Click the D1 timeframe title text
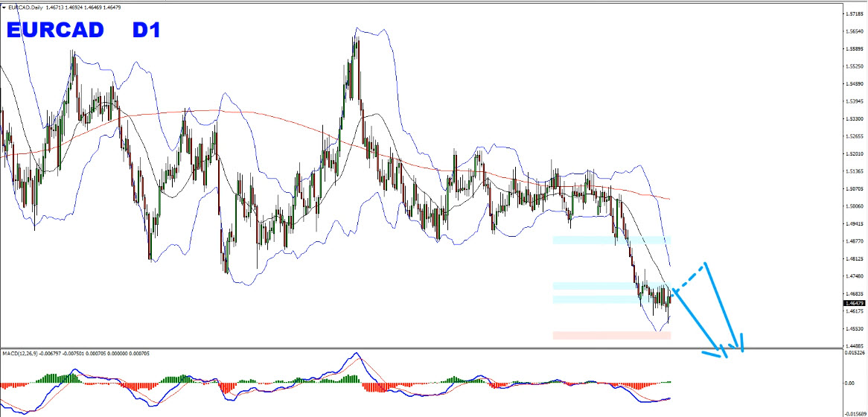 146,31
